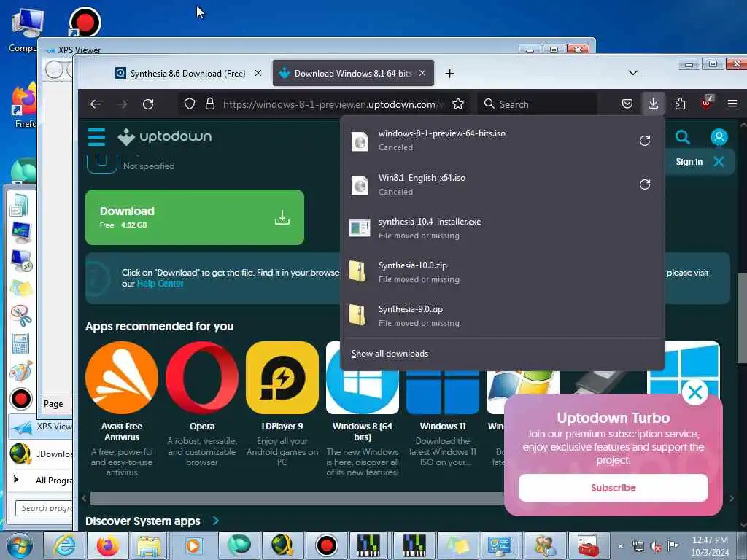Open the Calculator icon in the Start menu
The image size is (747, 560).
tap(20, 343)
